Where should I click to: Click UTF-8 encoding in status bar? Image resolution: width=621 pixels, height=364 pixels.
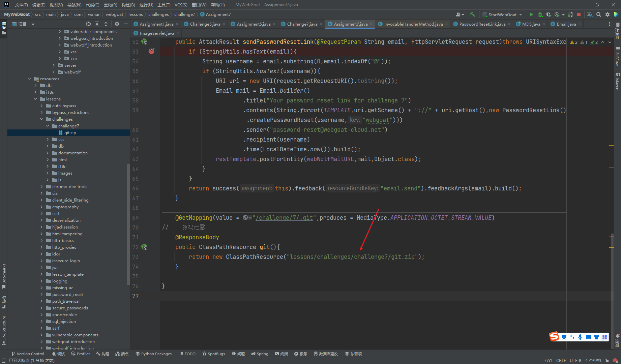[575, 360]
